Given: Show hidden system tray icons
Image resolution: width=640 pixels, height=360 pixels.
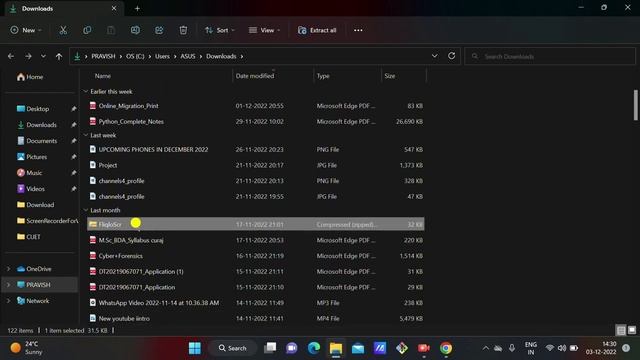Looking at the screenshot, I should point(485,348).
